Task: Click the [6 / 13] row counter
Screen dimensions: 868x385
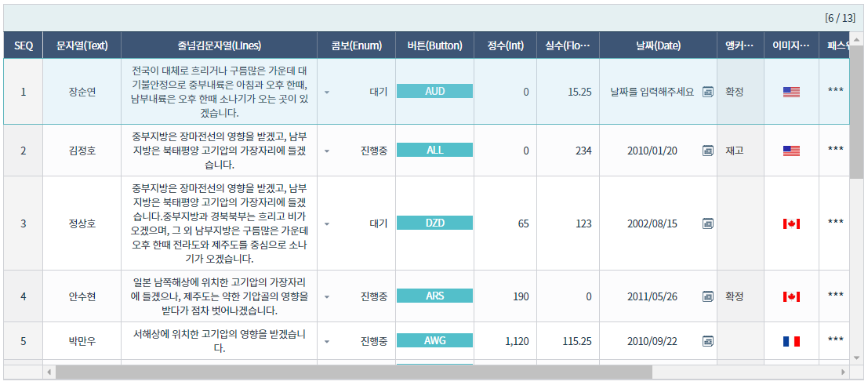Action: (x=840, y=18)
